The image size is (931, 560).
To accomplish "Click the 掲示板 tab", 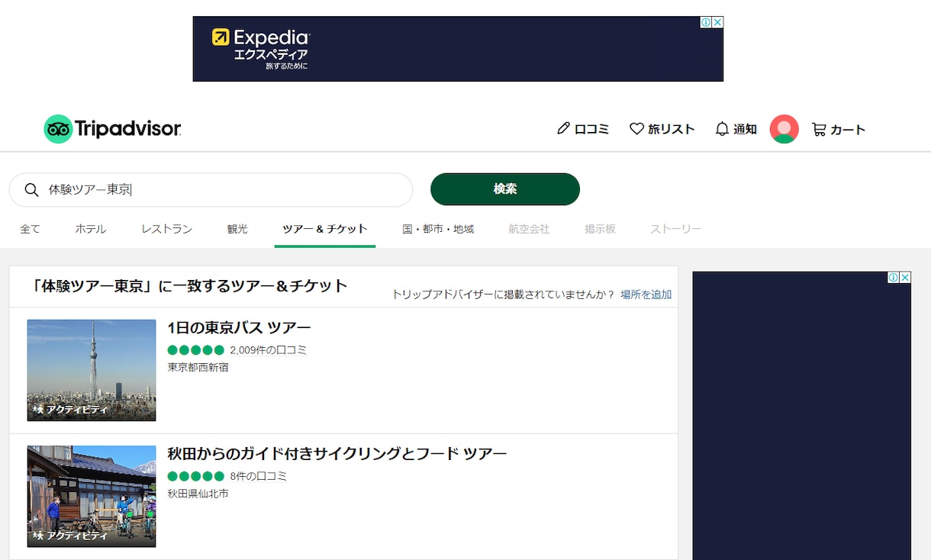I will coord(600,229).
